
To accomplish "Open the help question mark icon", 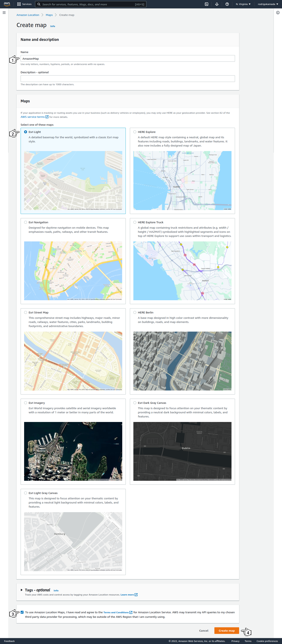I will [x=227, y=4].
